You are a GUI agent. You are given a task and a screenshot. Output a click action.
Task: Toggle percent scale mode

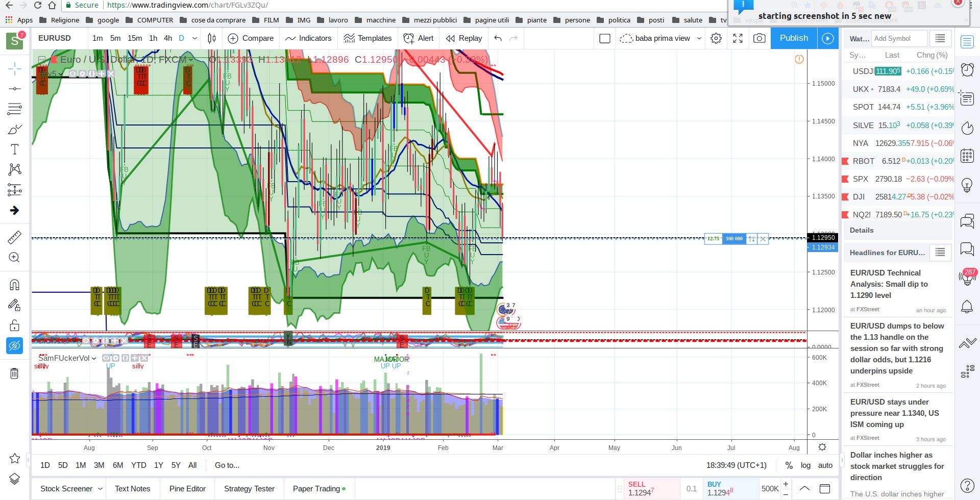[x=789, y=465]
